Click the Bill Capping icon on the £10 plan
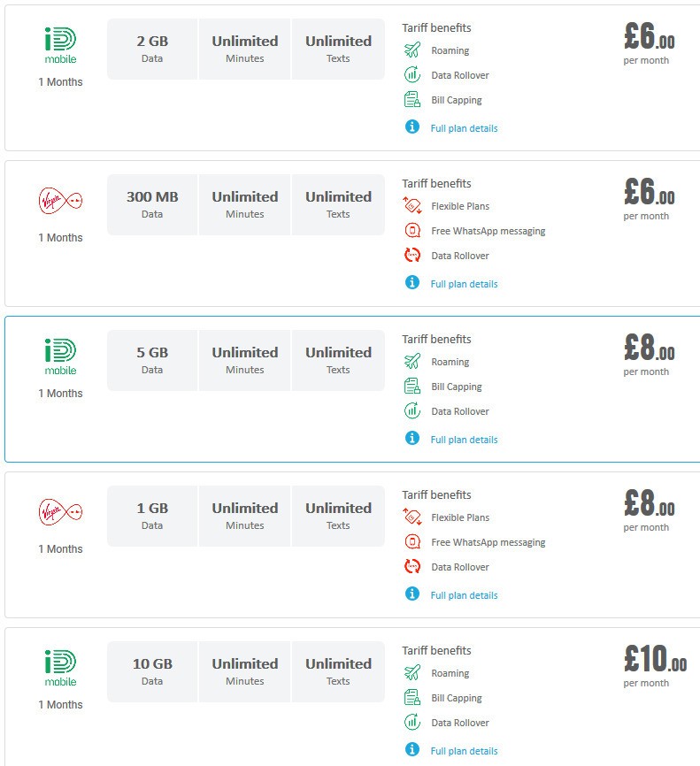 point(412,698)
